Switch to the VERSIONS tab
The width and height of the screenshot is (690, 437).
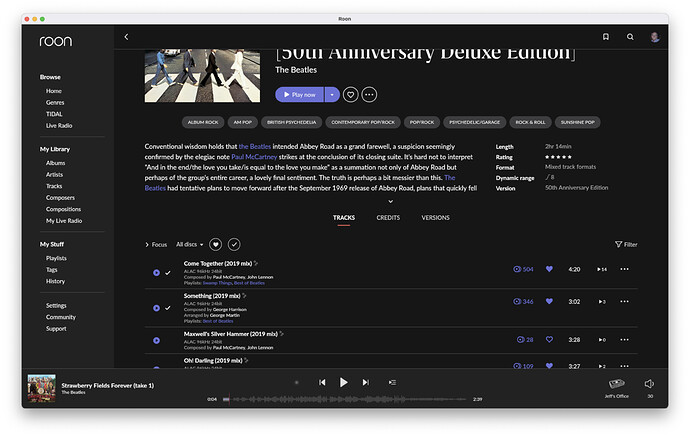pyautogui.click(x=436, y=218)
